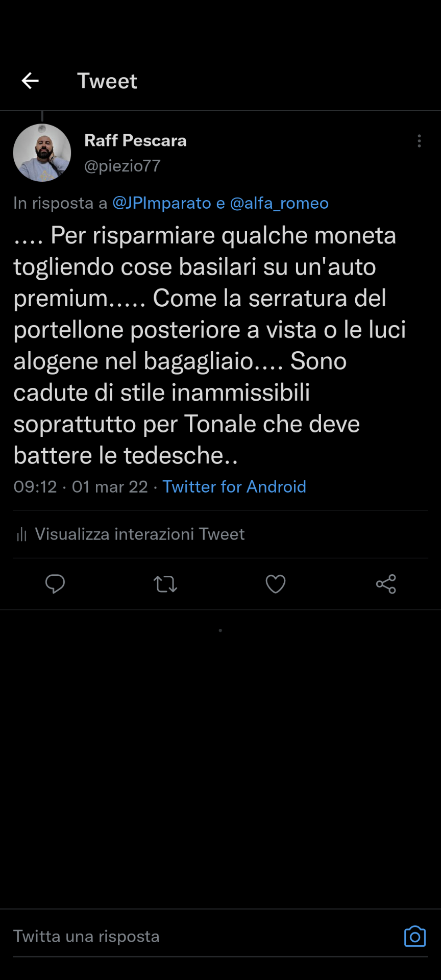Tap the In risposta a label

coord(60,203)
